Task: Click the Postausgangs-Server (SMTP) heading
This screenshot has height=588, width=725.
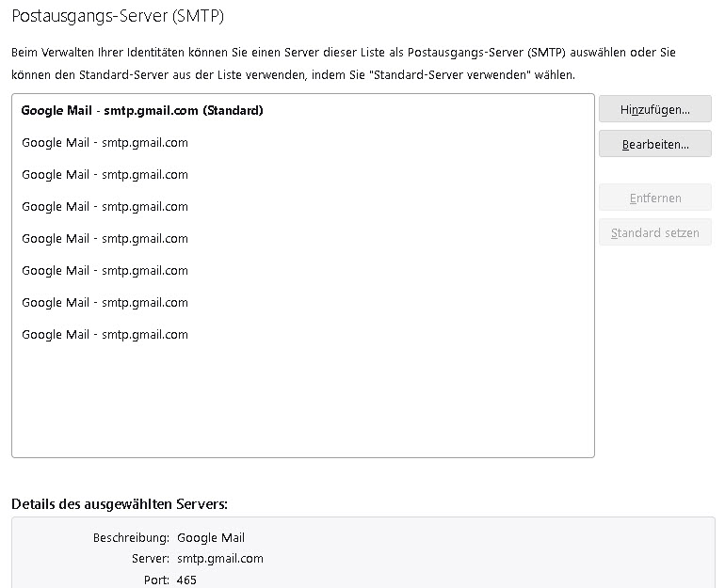Action: click(118, 16)
